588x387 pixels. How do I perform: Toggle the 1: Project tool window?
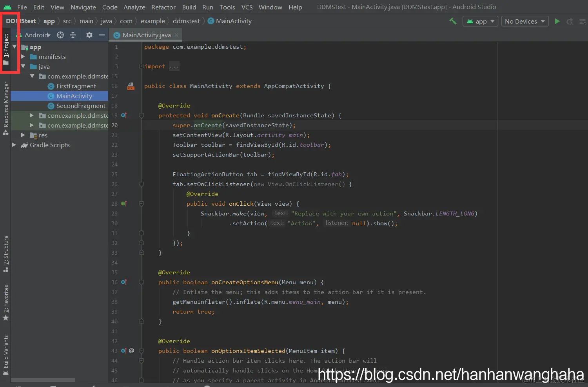click(x=5, y=49)
